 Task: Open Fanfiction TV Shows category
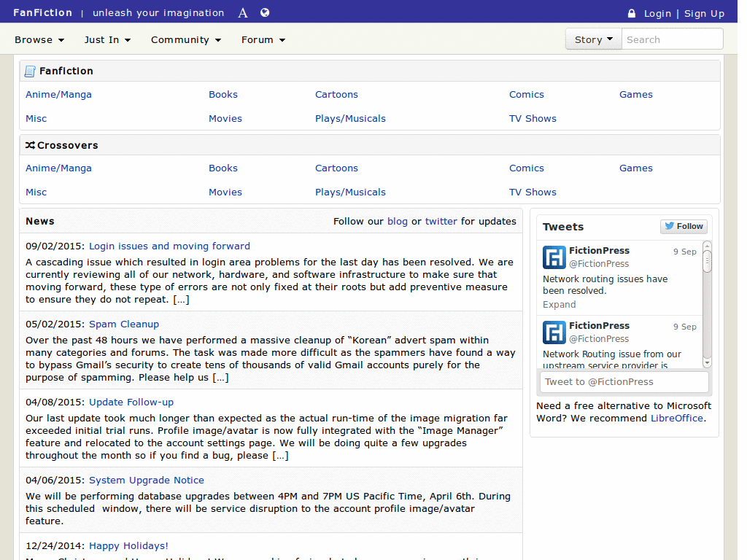(533, 119)
